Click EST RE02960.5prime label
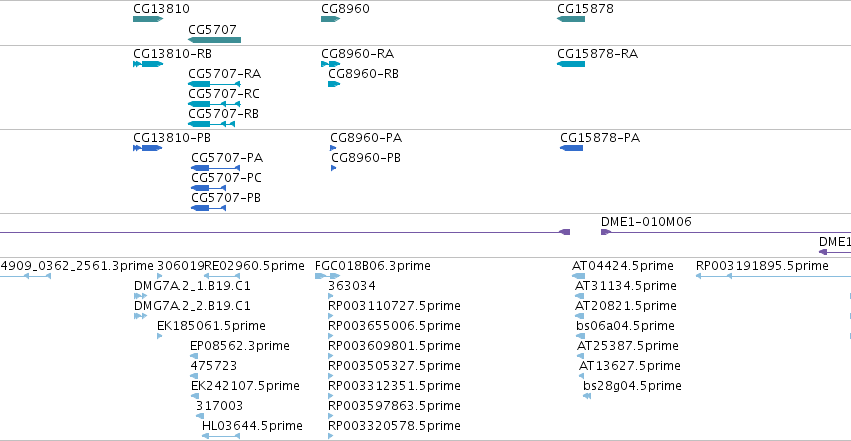Screen dimensions: 851x441 [x=254, y=266]
